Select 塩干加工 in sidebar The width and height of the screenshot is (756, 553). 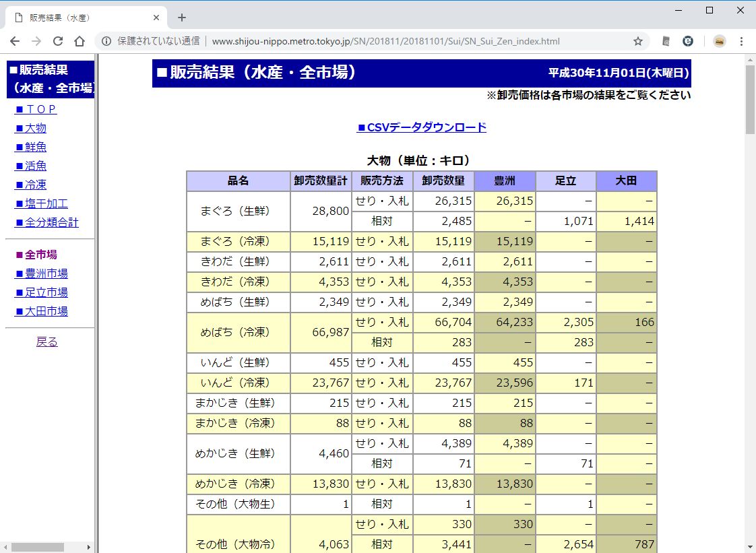(x=41, y=203)
